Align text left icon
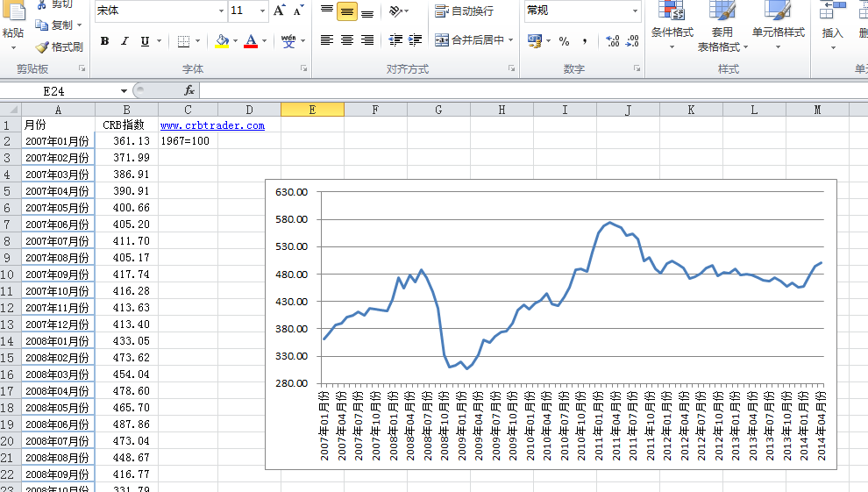 pos(327,39)
